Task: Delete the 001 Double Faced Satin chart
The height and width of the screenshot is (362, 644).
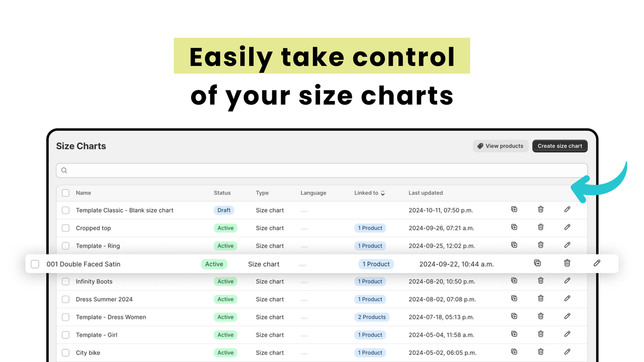Action: [567, 263]
